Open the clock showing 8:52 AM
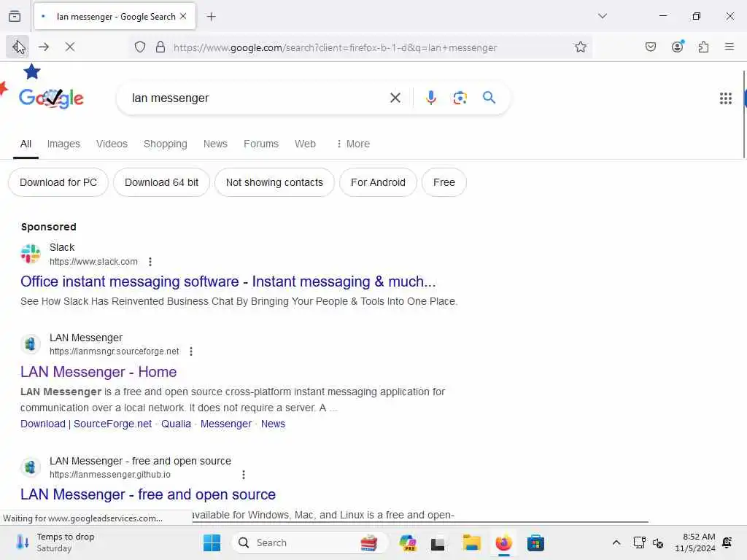 coord(694,542)
